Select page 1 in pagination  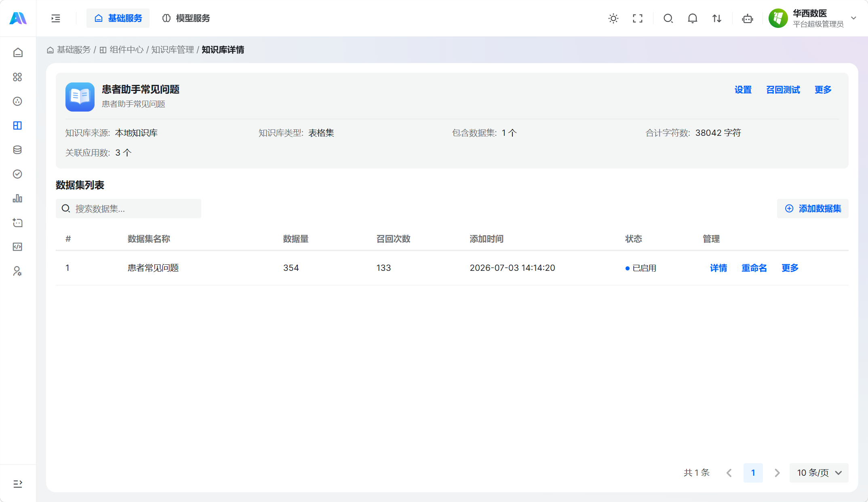click(753, 473)
